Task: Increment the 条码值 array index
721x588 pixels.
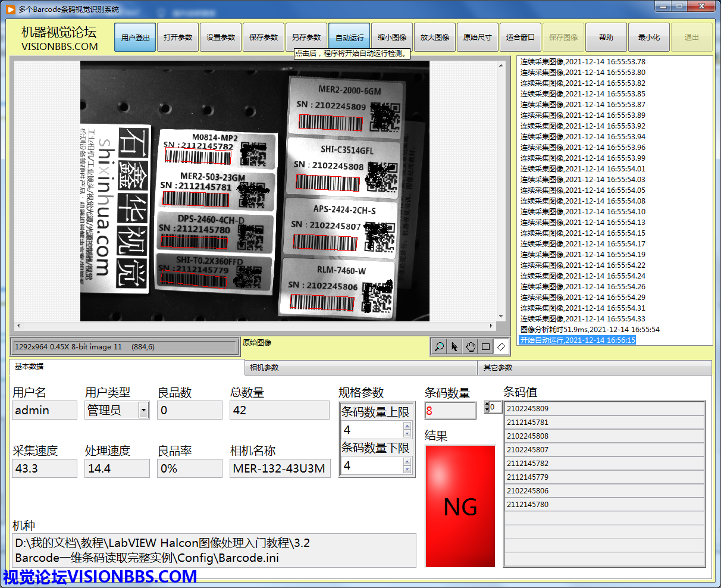Action: coord(488,404)
